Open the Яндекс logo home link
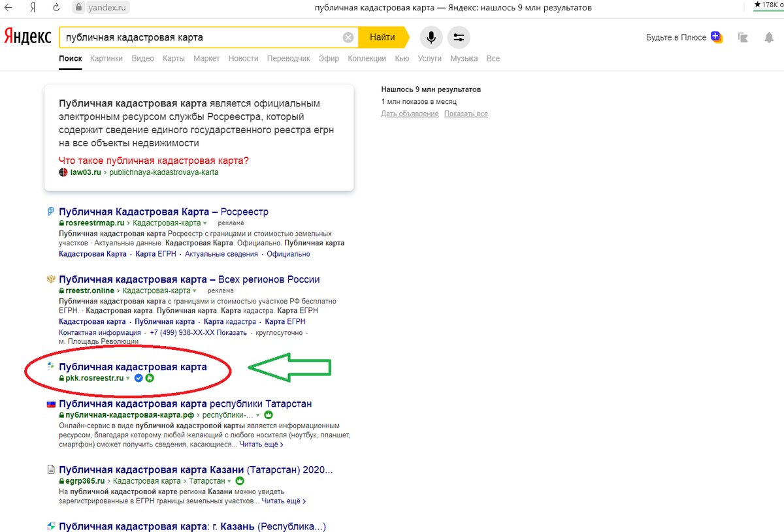 tap(27, 37)
